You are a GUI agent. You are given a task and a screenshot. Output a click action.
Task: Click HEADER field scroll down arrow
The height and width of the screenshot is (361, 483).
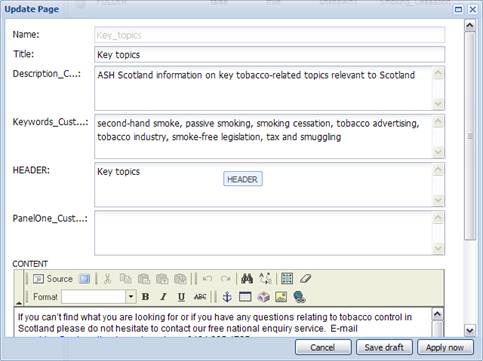pos(438,200)
